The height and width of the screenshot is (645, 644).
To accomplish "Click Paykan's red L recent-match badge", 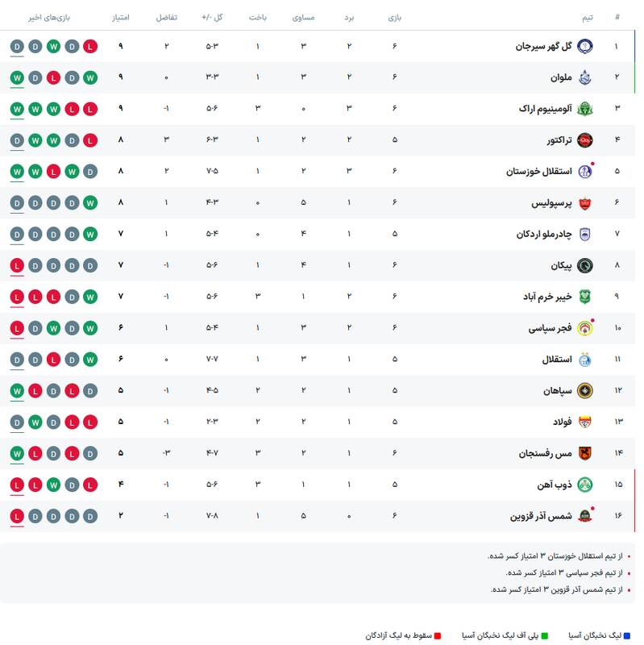I will click(x=17, y=265).
